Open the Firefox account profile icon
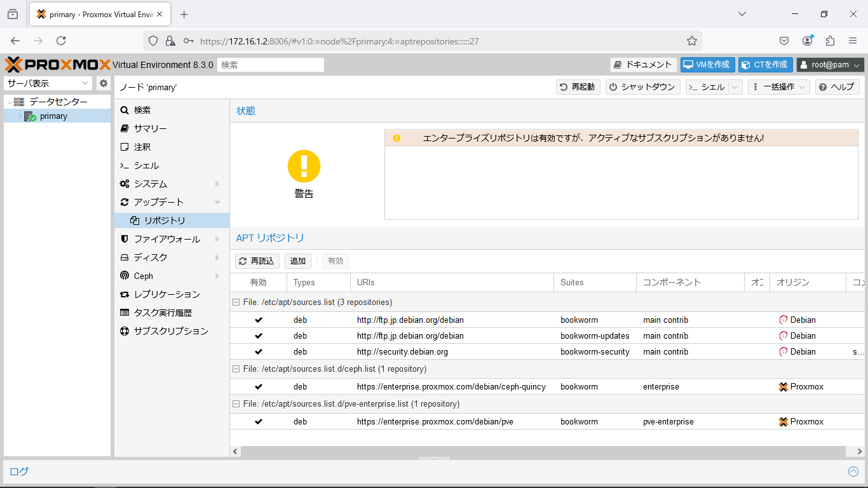 point(807,41)
